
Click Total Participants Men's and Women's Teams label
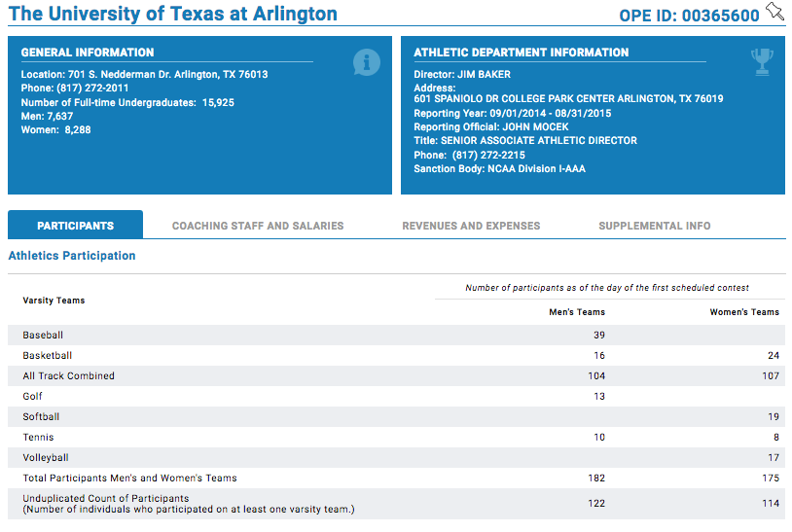(x=129, y=478)
